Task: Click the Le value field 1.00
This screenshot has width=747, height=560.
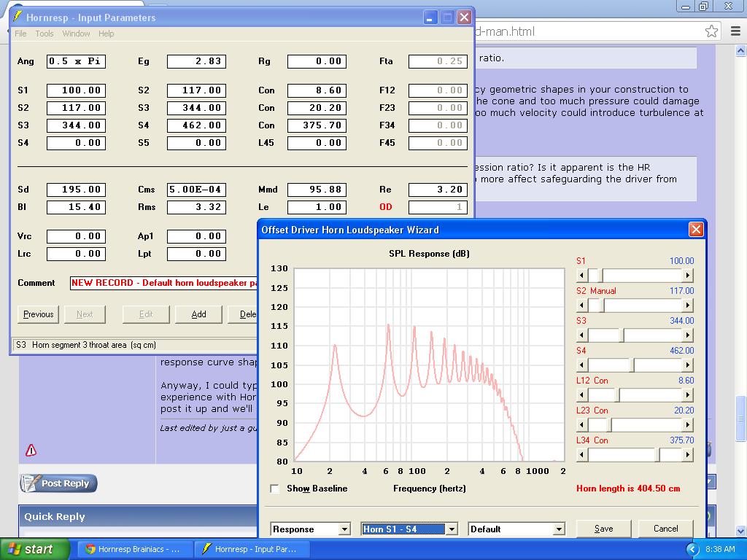Action: [x=317, y=207]
